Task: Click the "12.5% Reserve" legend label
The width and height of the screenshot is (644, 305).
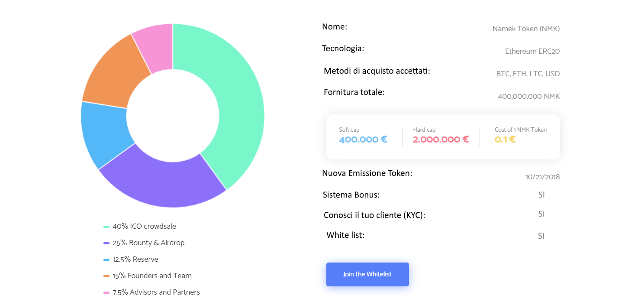Action: point(135,260)
